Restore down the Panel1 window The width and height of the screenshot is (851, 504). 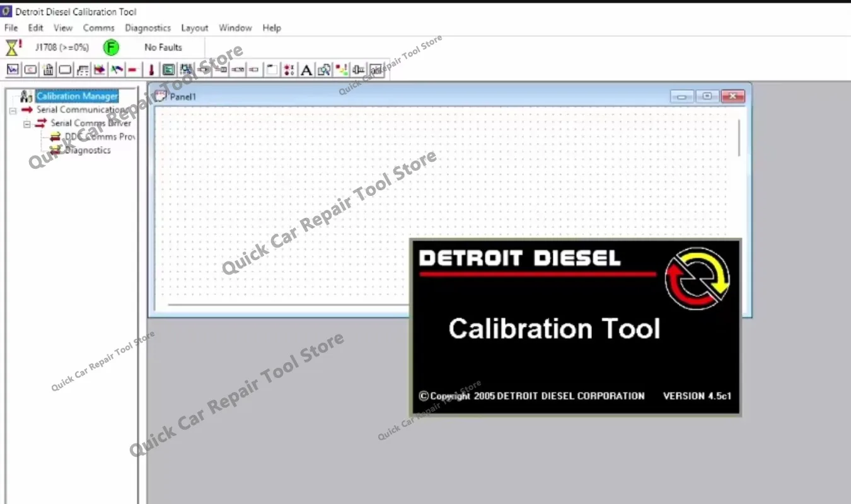[x=707, y=96]
